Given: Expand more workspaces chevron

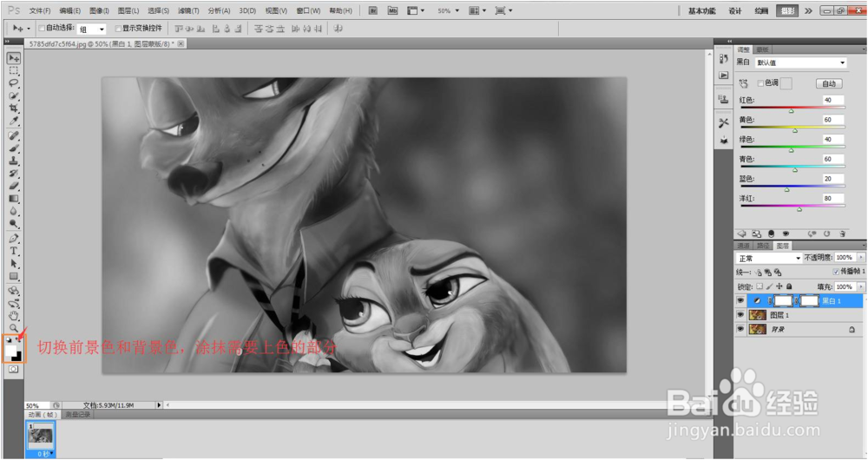Looking at the screenshot, I should coord(808,10).
